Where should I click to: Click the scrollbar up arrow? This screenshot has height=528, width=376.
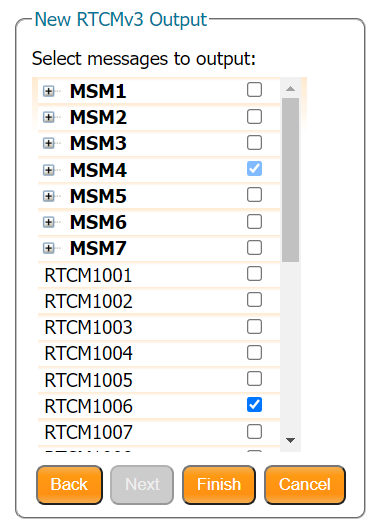tap(290, 89)
